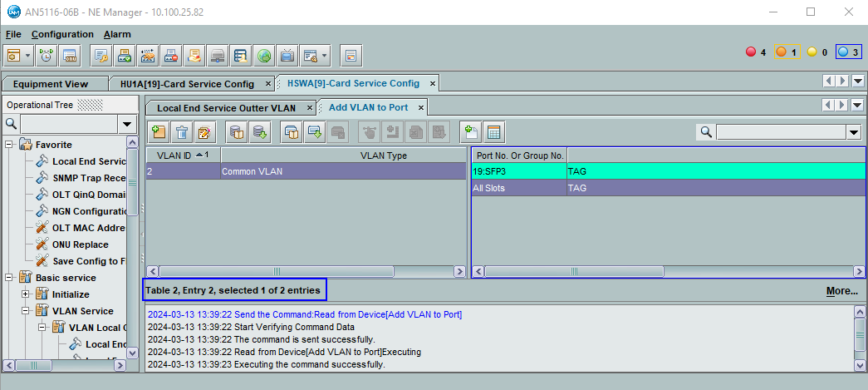Select the 19:SFP3 port row
The width and height of the screenshot is (868, 390).
[669, 172]
